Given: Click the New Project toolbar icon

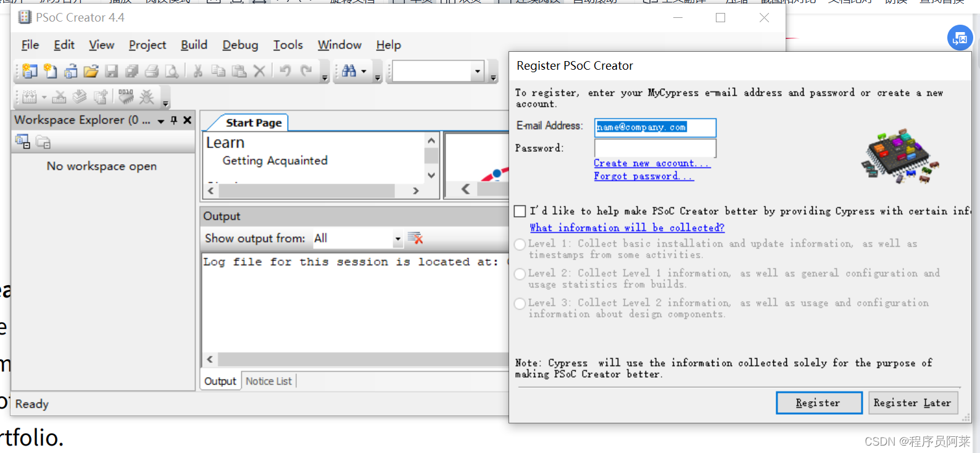Looking at the screenshot, I should click(29, 72).
